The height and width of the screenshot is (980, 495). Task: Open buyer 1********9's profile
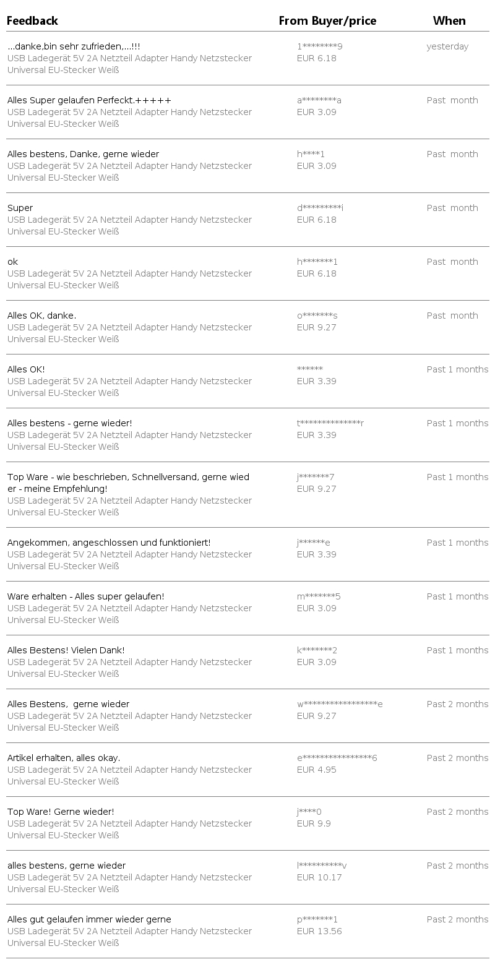(319, 46)
